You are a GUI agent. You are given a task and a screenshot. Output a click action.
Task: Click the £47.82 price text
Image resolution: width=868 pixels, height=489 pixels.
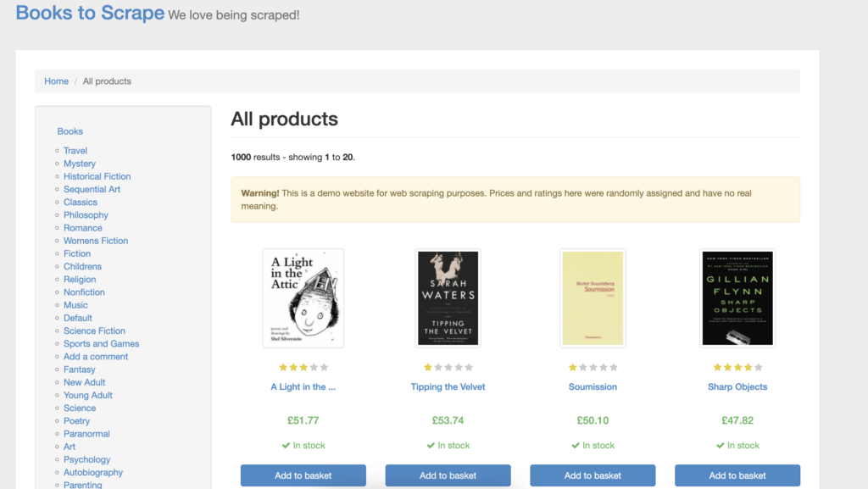point(737,420)
